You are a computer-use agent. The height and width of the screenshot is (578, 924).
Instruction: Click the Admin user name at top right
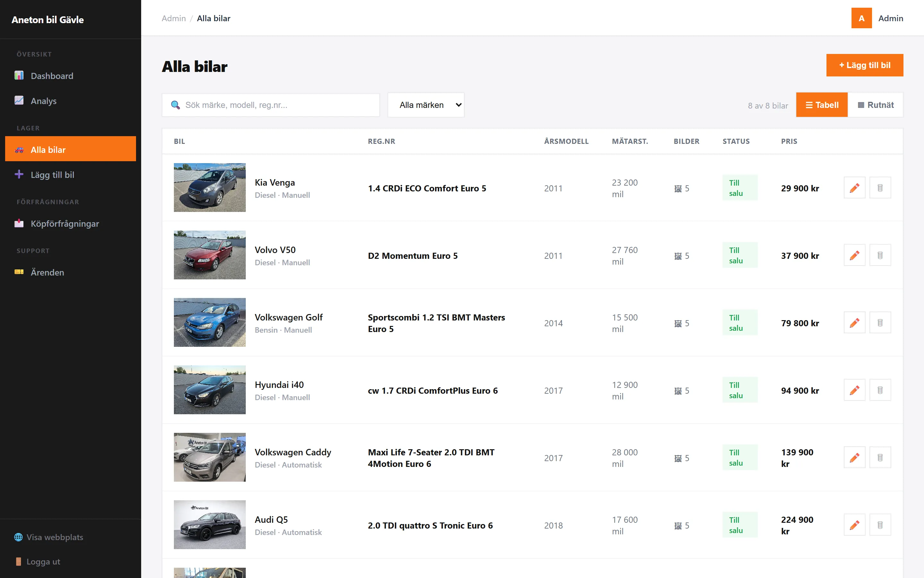point(890,18)
